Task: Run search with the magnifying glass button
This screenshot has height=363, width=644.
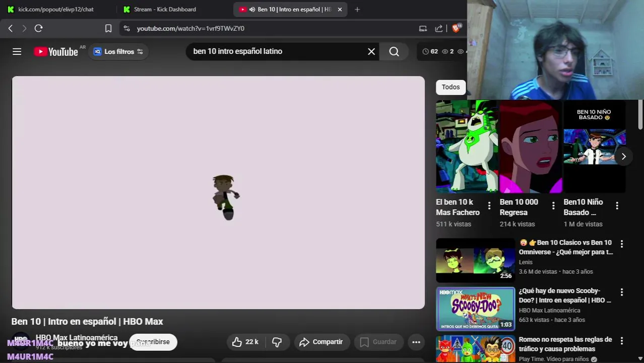Action: 394,51
